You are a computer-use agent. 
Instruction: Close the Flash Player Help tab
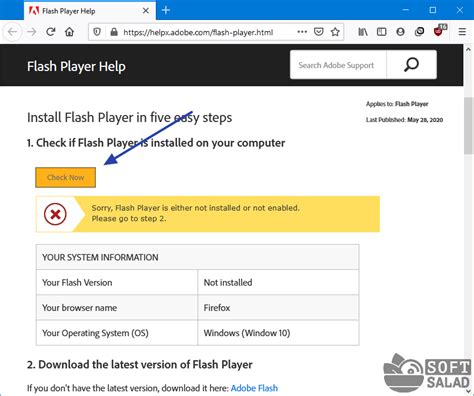[146, 11]
